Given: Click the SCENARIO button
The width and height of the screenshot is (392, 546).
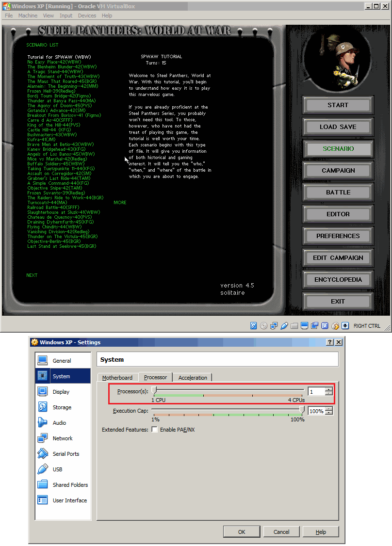Looking at the screenshot, I should point(338,149).
